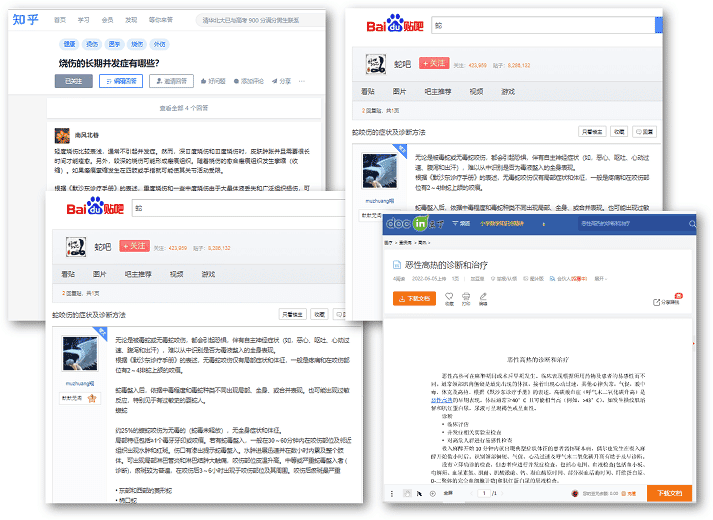Open 首页 in Zhihu navigation
Image resolution: width=713 pixels, height=520 pixels.
(x=60, y=20)
